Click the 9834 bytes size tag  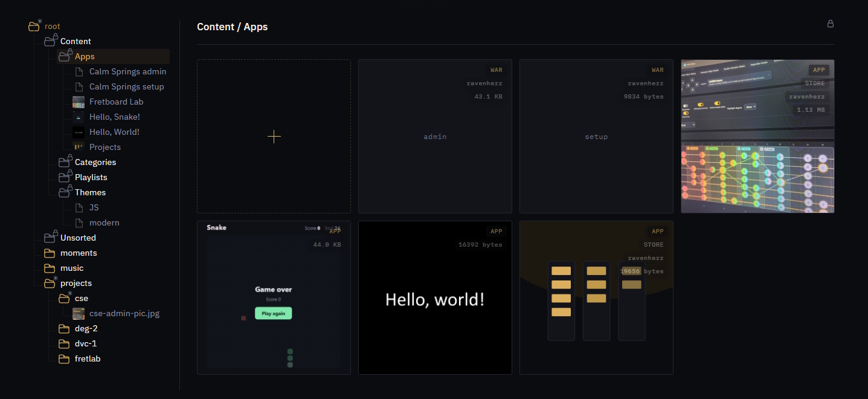(x=643, y=97)
